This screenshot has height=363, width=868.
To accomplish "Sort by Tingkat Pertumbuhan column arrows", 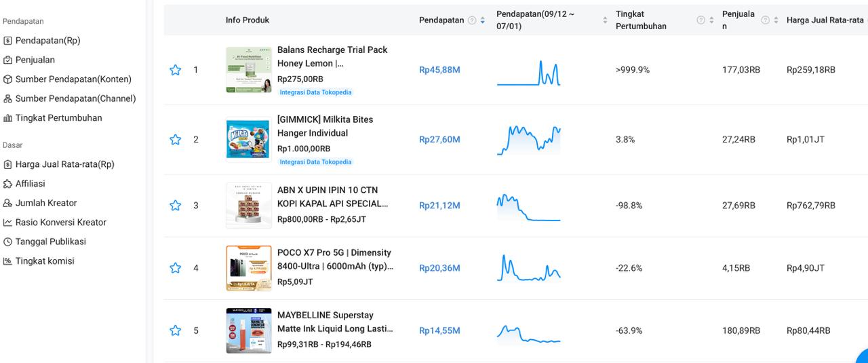I will (712, 20).
